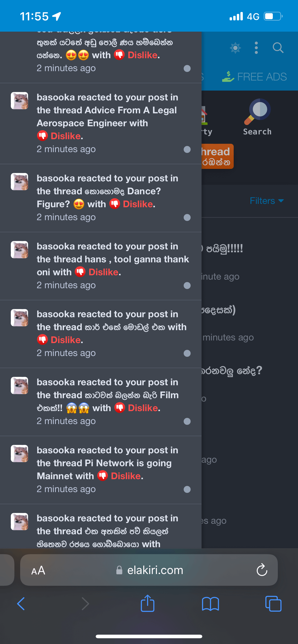Open the AA reader text-size menu
The height and width of the screenshot is (644, 298).
click(38, 570)
